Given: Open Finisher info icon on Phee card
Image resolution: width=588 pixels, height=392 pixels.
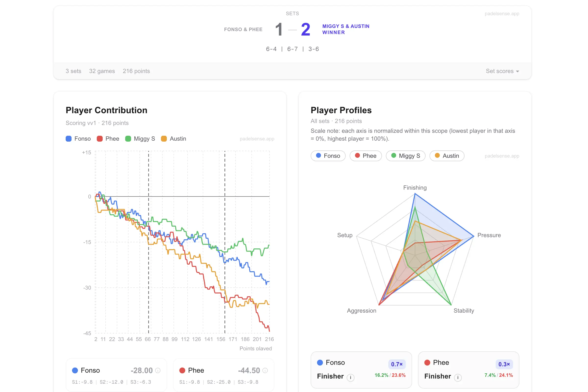Looking at the screenshot, I should pos(458,378).
